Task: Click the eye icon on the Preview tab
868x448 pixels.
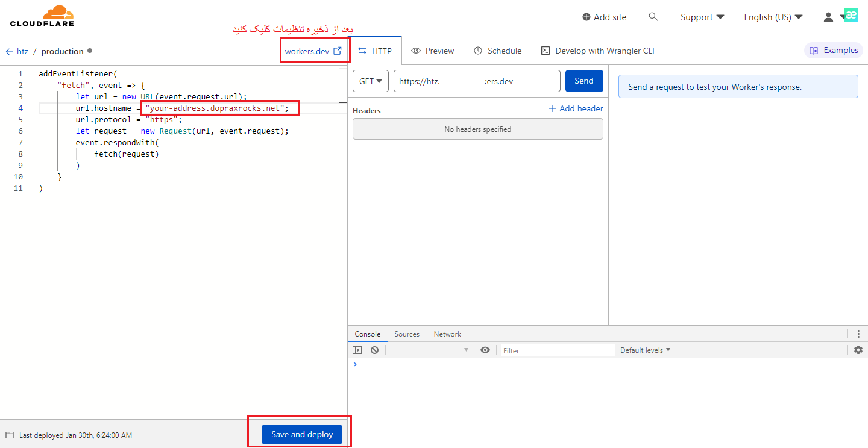Action: click(415, 51)
